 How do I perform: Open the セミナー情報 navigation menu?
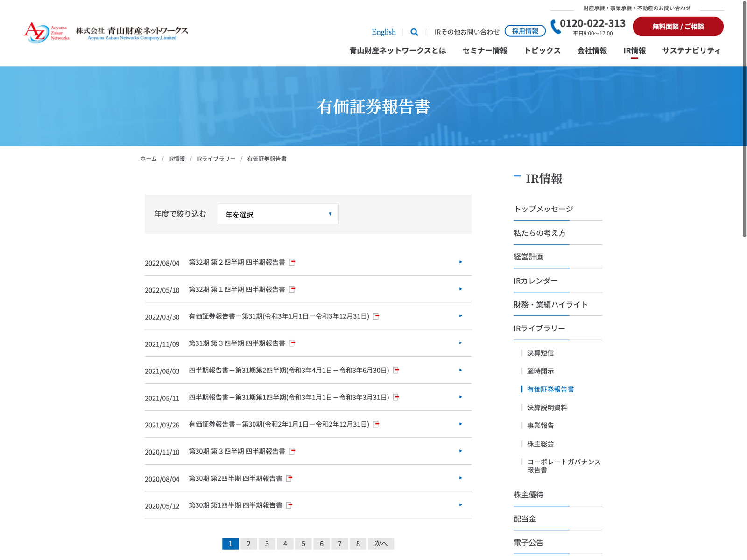[x=485, y=50]
